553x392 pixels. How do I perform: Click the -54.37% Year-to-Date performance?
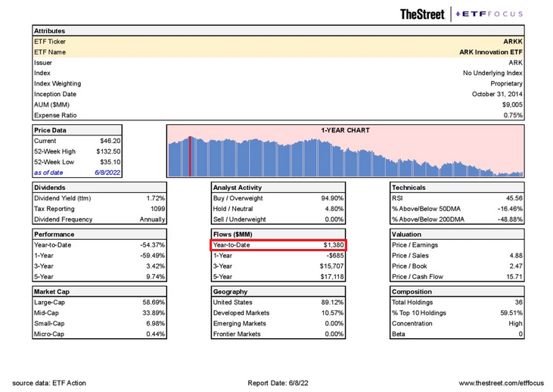152,245
